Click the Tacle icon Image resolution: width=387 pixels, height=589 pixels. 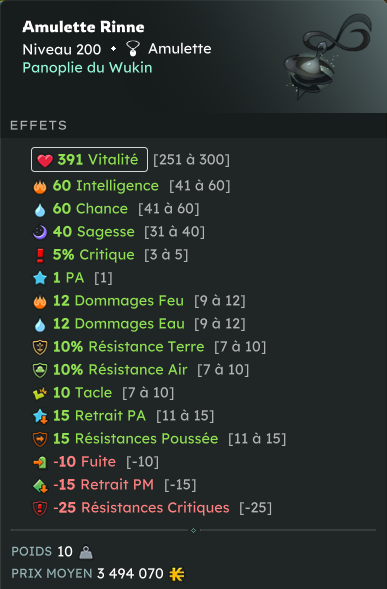coord(40,393)
